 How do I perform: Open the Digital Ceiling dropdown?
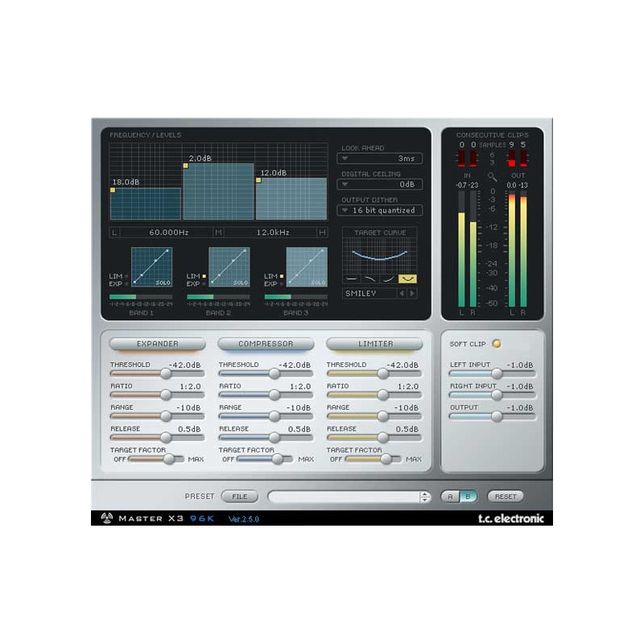[379, 184]
